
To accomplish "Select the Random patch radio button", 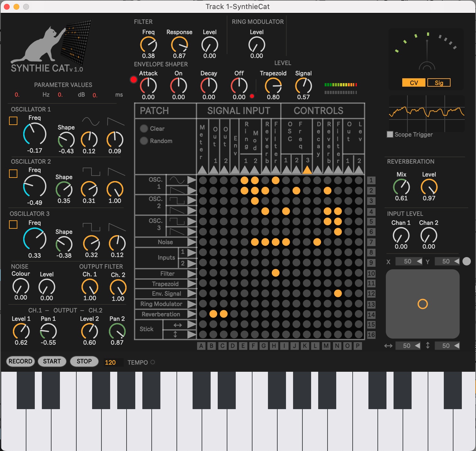I will [144, 141].
